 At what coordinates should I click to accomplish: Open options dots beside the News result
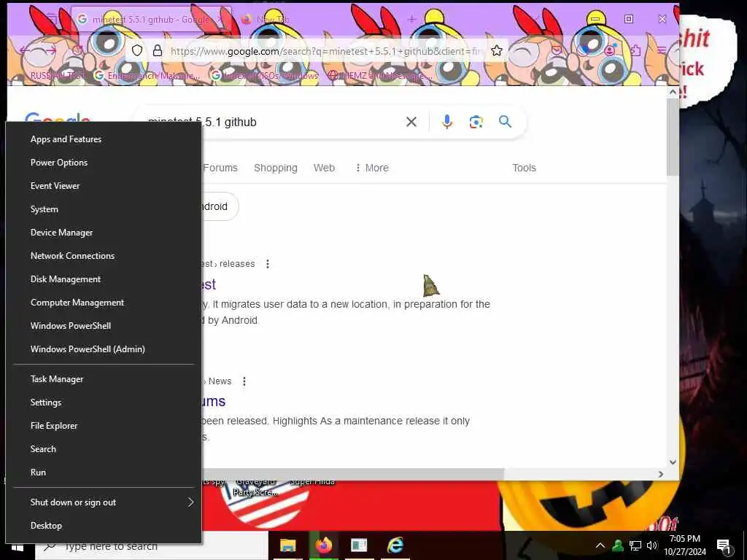244,381
